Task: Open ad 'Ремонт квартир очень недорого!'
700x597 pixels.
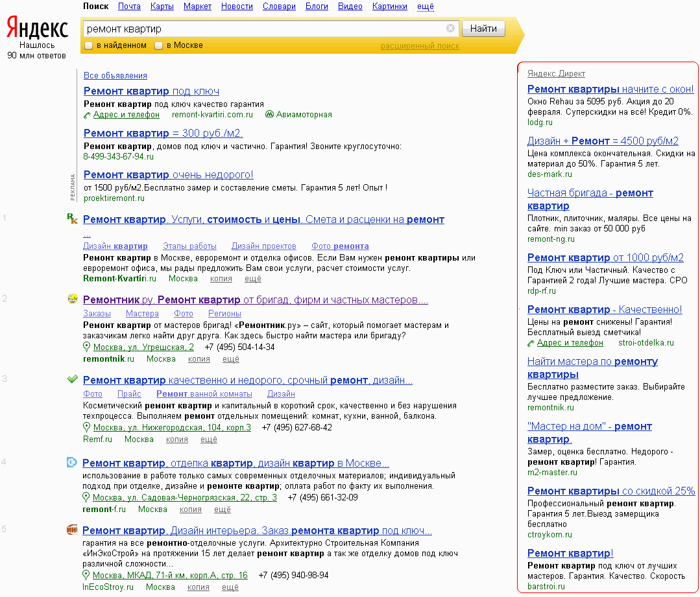Action: tap(168, 174)
